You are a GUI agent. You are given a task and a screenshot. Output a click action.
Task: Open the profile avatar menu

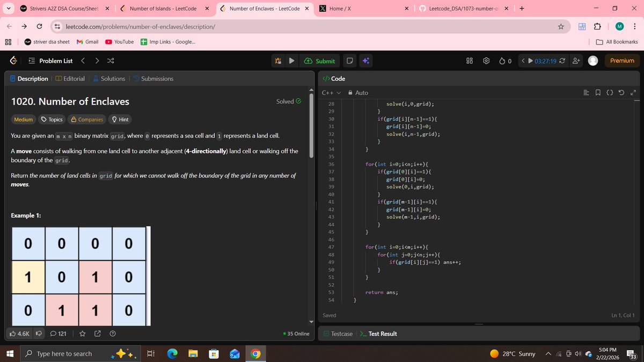tap(593, 61)
